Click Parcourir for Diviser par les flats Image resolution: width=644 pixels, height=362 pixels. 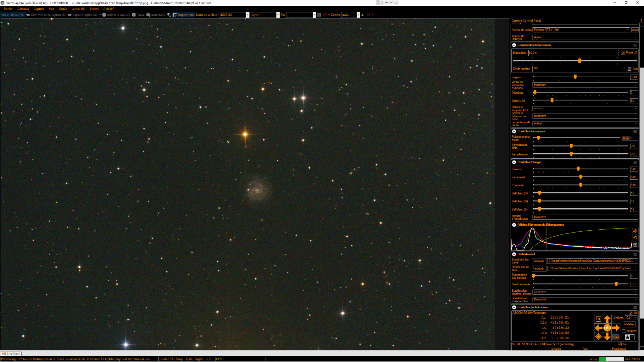coord(539,269)
